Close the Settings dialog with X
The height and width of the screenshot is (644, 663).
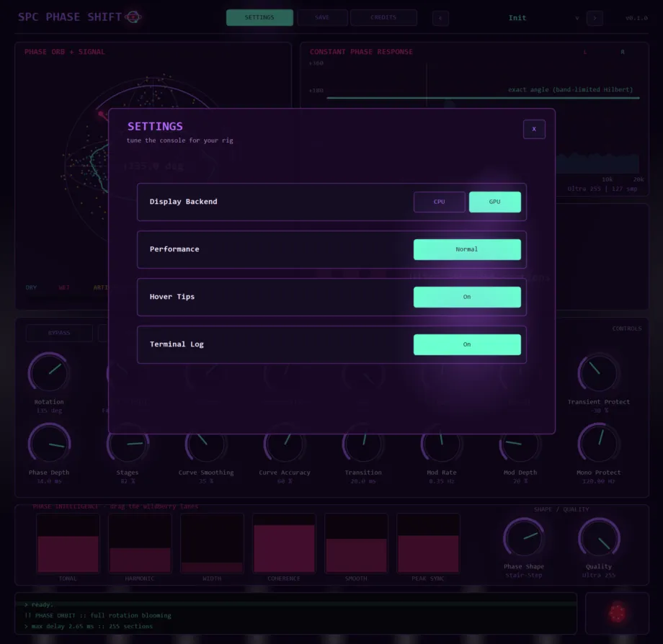[534, 130]
